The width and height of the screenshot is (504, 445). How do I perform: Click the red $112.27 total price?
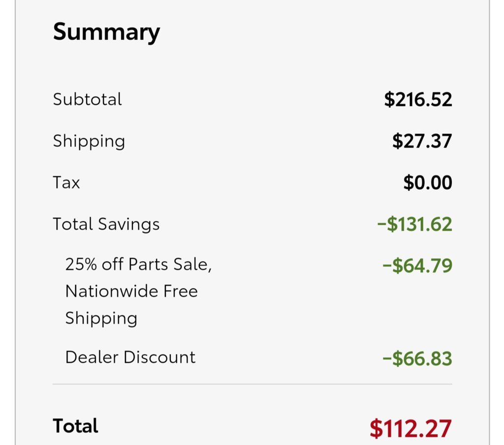click(x=410, y=429)
